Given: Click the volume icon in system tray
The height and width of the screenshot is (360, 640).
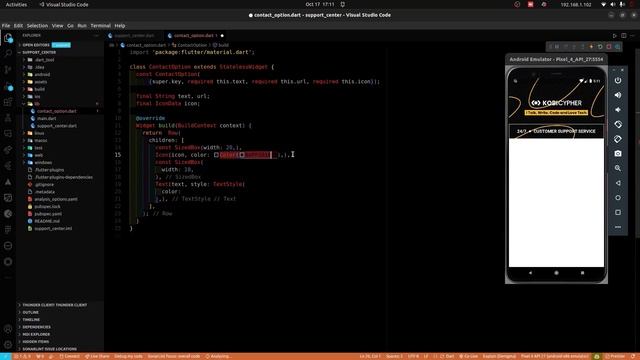Looking at the screenshot, I should coord(613,4).
